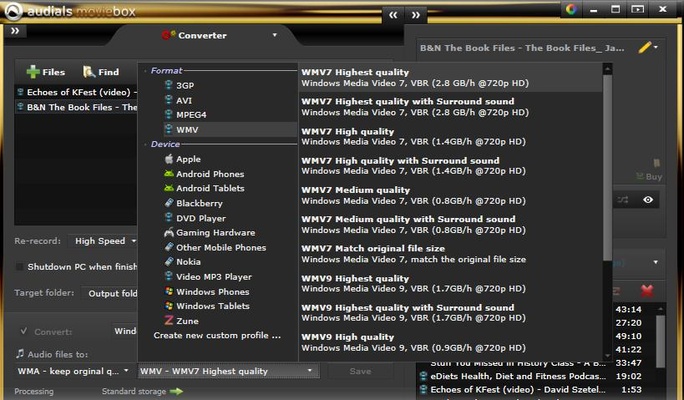Choose Android Tablets device category

coord(210,188)
